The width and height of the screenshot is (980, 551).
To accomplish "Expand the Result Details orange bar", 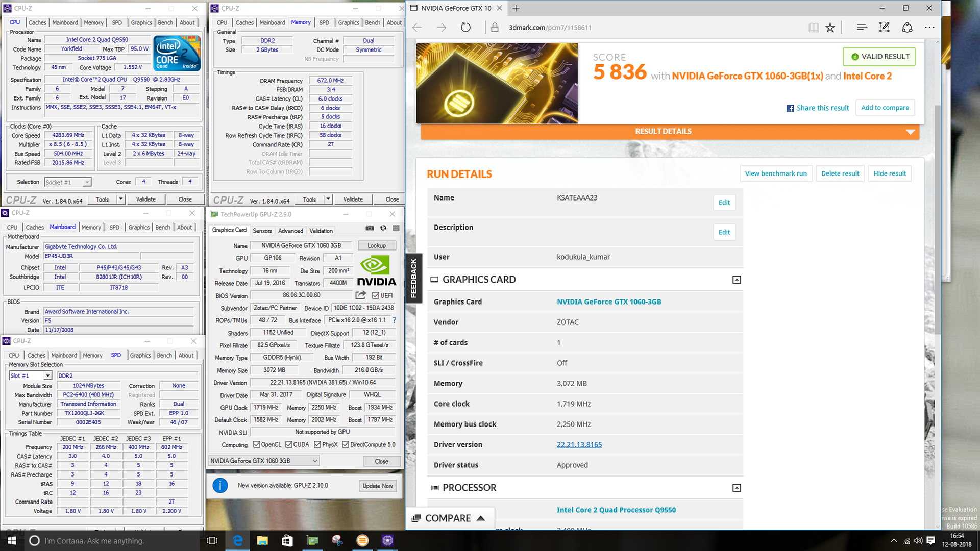I will [x=670, y=132].
